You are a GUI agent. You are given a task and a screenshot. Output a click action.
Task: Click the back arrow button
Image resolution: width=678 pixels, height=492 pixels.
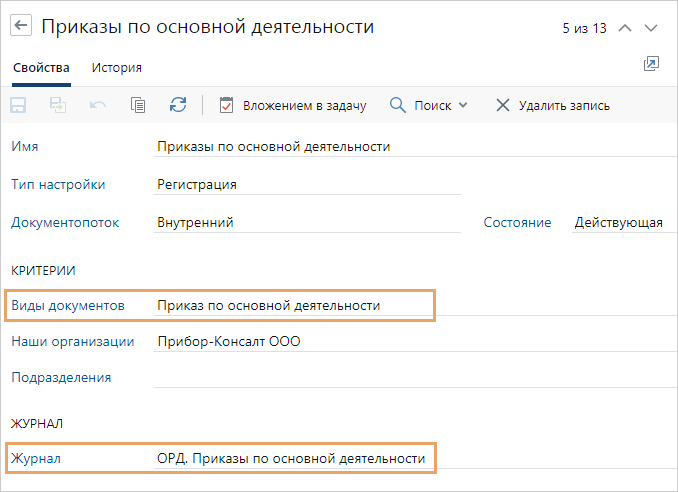point(21,27)
